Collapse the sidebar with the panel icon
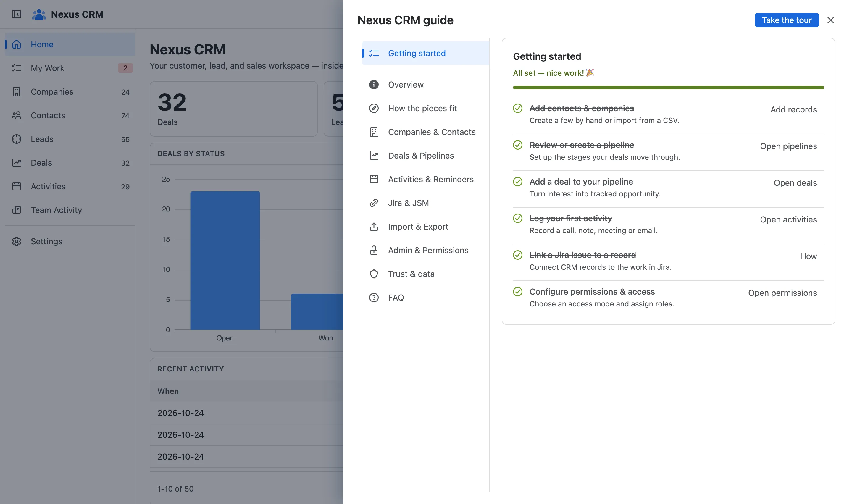The height and width of the screenshot is (504, 852). click(x=16, y=14)
